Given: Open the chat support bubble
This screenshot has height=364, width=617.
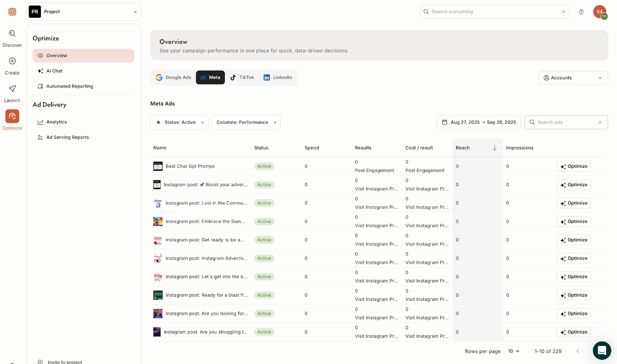Looking at the screenshot, I should pyautogui.click(x=602, y=351).
